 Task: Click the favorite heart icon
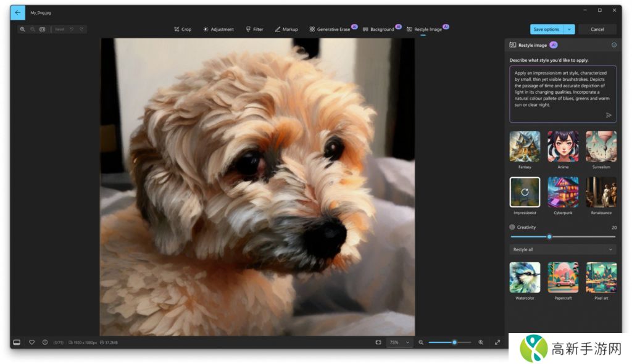32,342
